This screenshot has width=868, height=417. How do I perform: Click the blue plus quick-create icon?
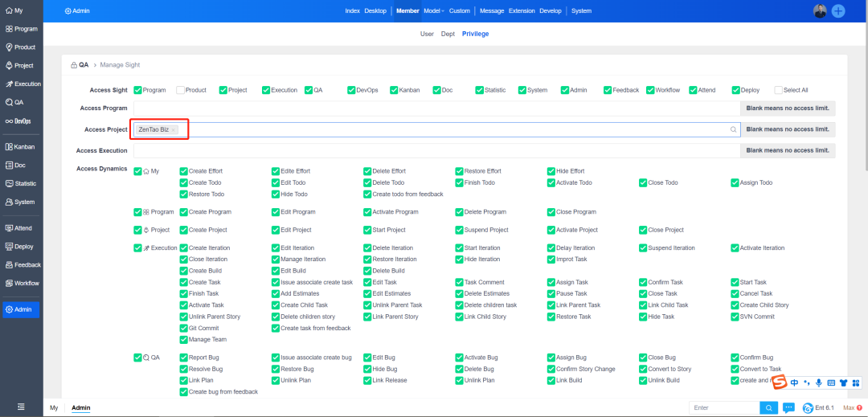[x=838, y=10]
